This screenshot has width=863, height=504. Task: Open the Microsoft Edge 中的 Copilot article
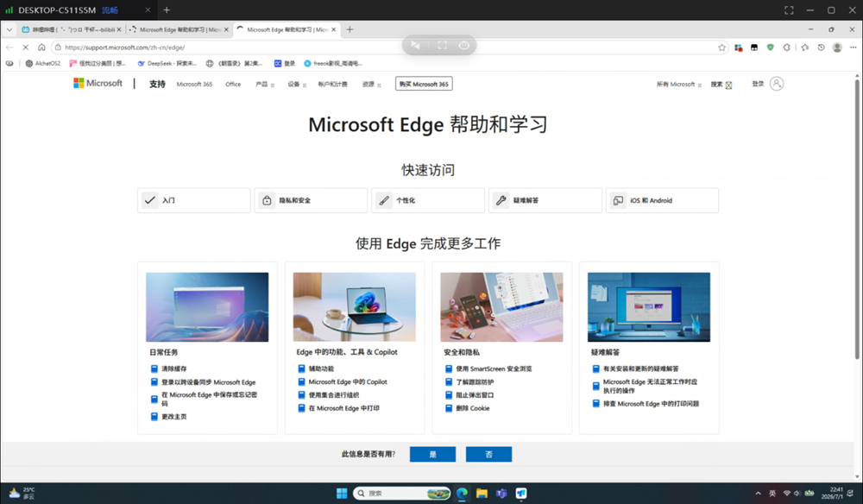pos(347,381)
